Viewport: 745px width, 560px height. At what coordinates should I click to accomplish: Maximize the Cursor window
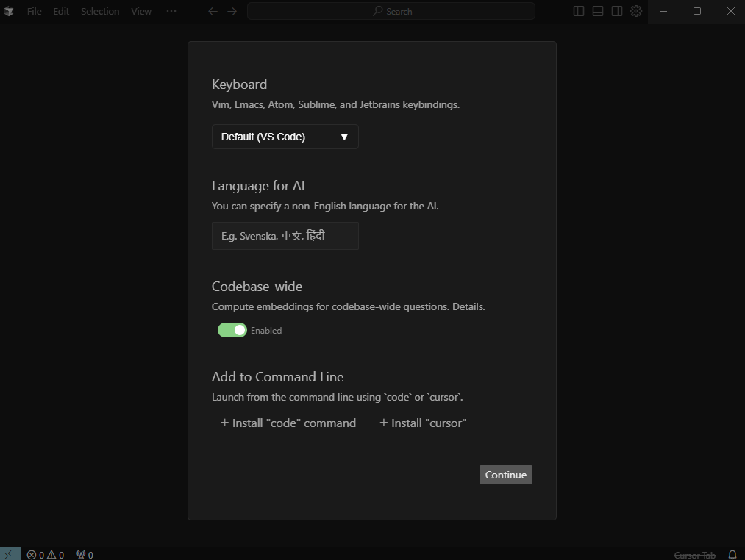[697, 11]
